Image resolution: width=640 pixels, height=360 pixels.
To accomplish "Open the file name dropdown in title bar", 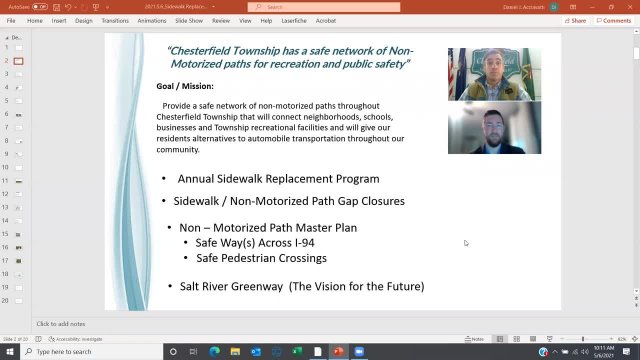I will click(213, 7).
